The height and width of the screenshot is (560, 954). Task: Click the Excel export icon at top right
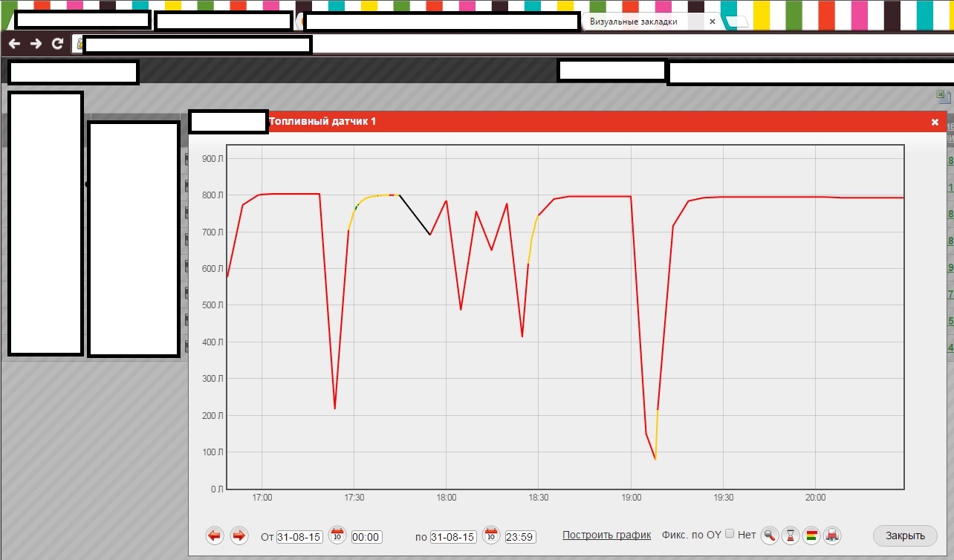[942, 97]
